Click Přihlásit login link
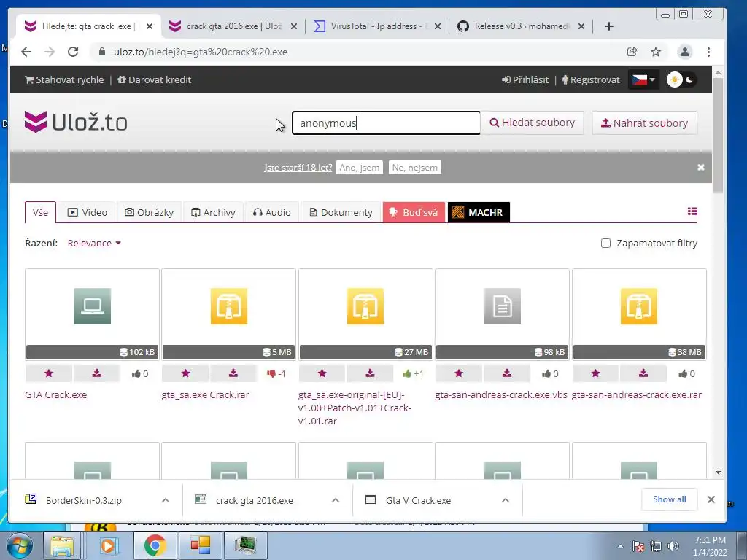The height and width of the screenshot is (560, 747). (525, 79)
